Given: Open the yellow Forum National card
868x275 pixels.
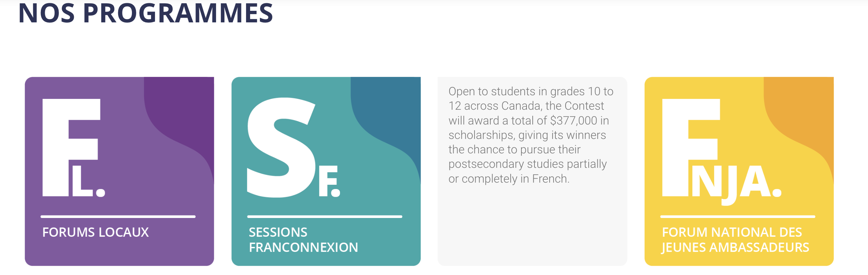Looking at the screenshot, I should (x=739, y=171).
